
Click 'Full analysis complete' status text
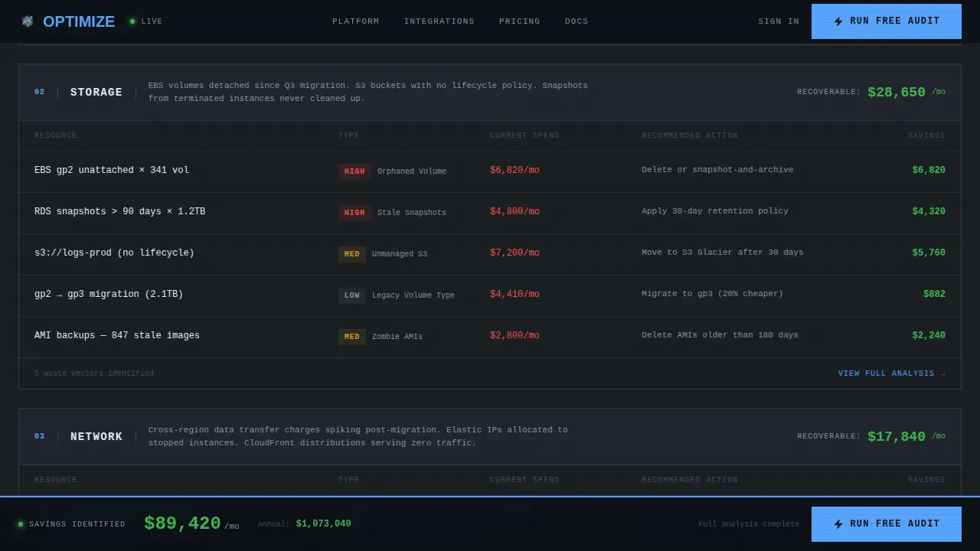749,524
